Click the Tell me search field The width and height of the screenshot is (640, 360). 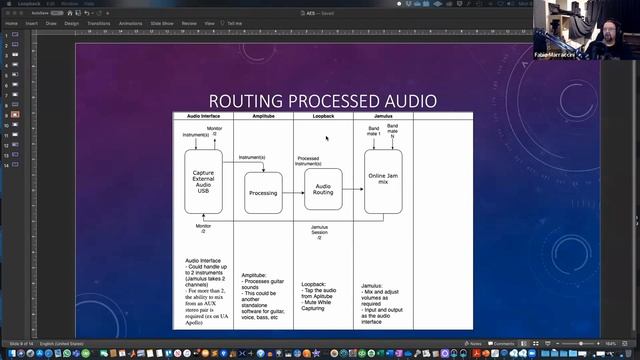coord(231,24)
